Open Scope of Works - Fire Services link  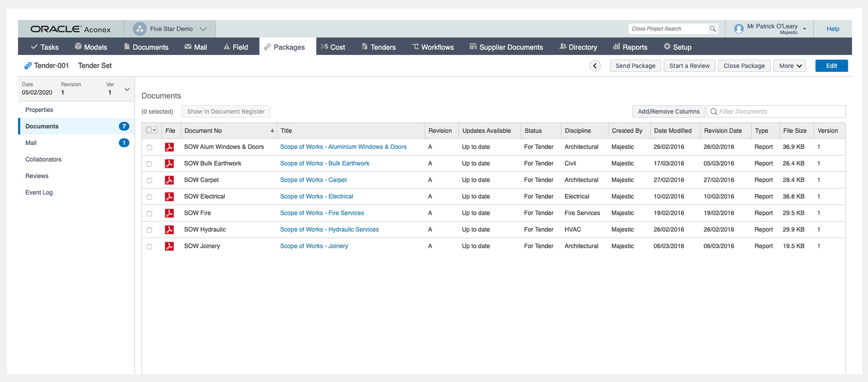pos(322,213)
